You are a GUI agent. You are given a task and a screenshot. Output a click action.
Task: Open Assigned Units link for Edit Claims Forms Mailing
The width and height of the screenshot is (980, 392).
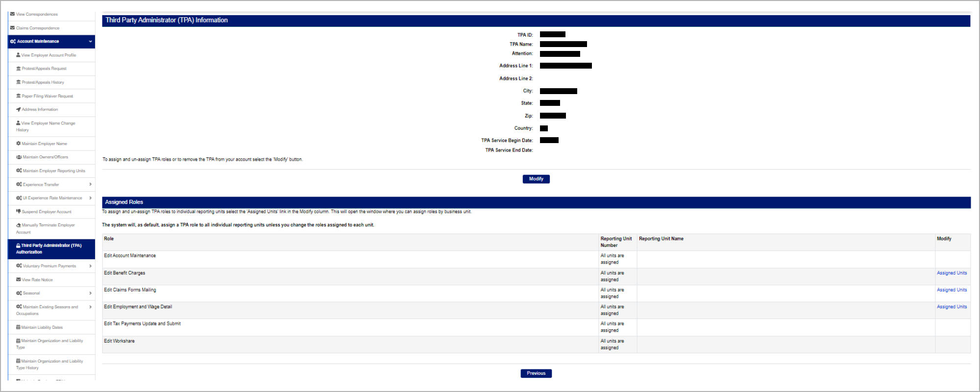click(x=952, y=290)
